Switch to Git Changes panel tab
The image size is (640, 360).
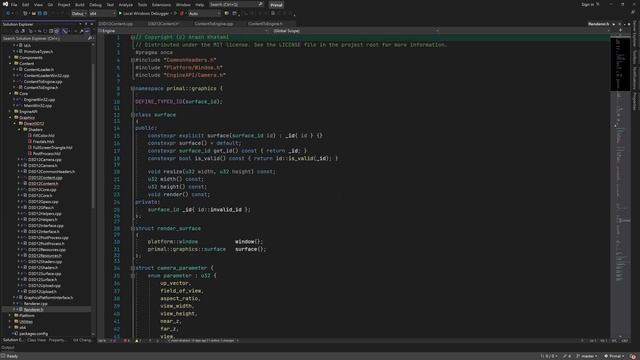coord(82,340)
